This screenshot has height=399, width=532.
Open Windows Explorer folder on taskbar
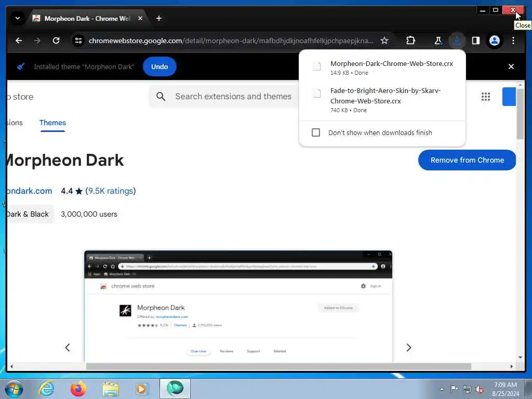coord(111,390)
